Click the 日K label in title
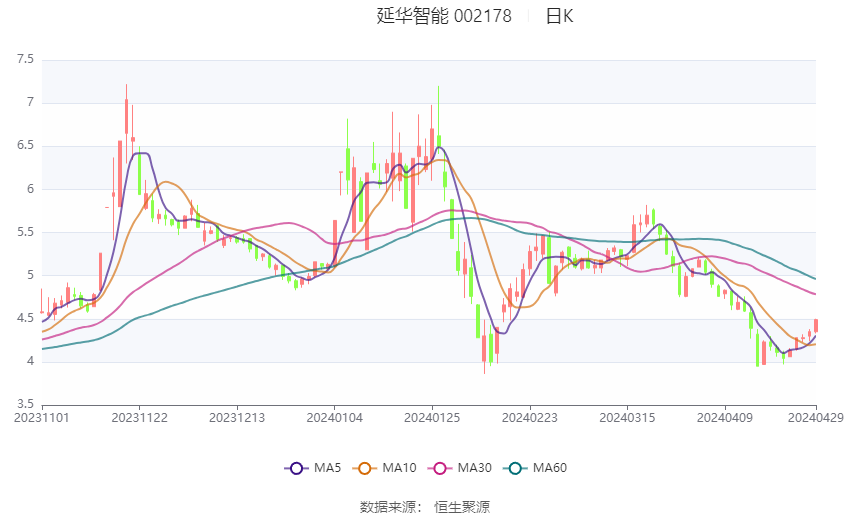The image size is (850, 517). [559, 16]
